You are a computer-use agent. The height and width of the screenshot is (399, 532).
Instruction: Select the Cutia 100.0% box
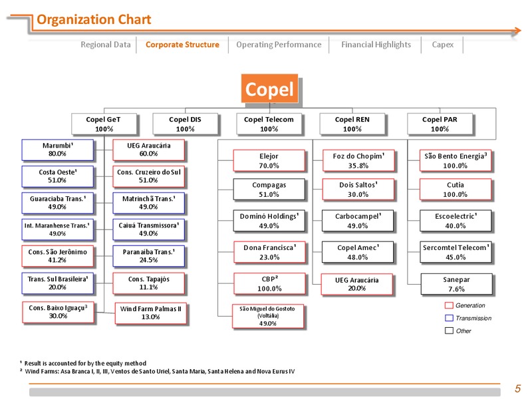click(456, 190)
